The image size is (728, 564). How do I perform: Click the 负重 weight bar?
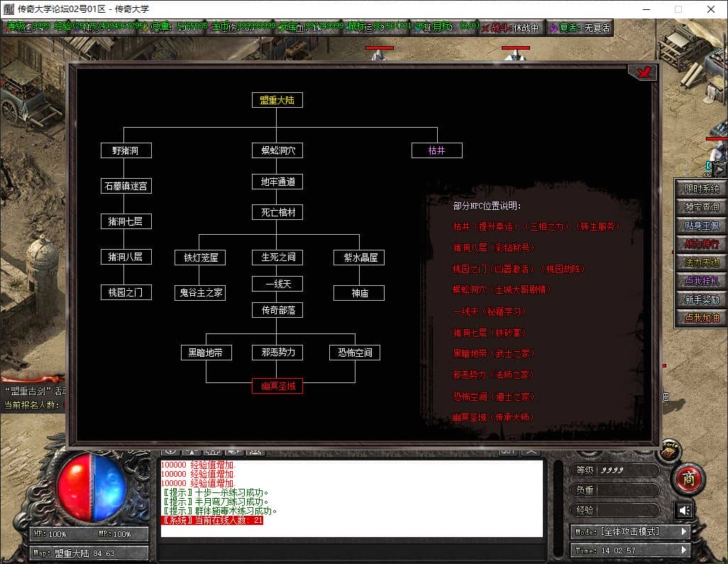[x=614, y=490]
